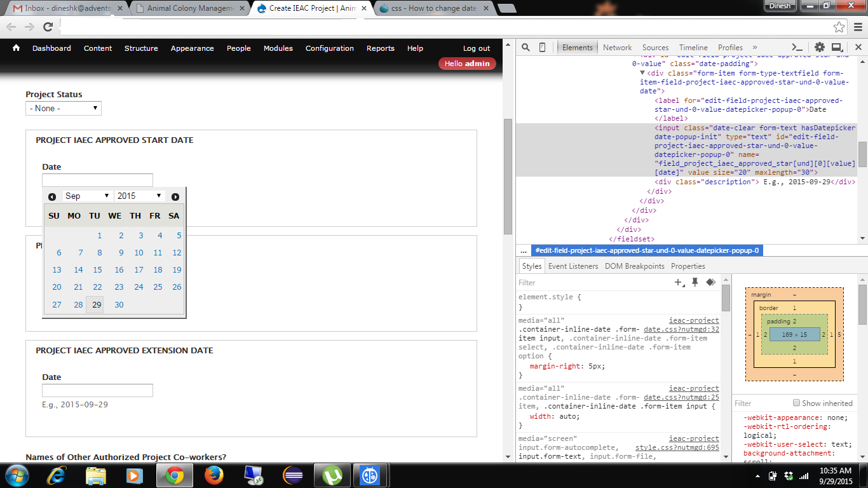Image resolution: width=868 pixels, height=488 pixels.
Task: Close the DevTools panel
Action: [858, 47]
